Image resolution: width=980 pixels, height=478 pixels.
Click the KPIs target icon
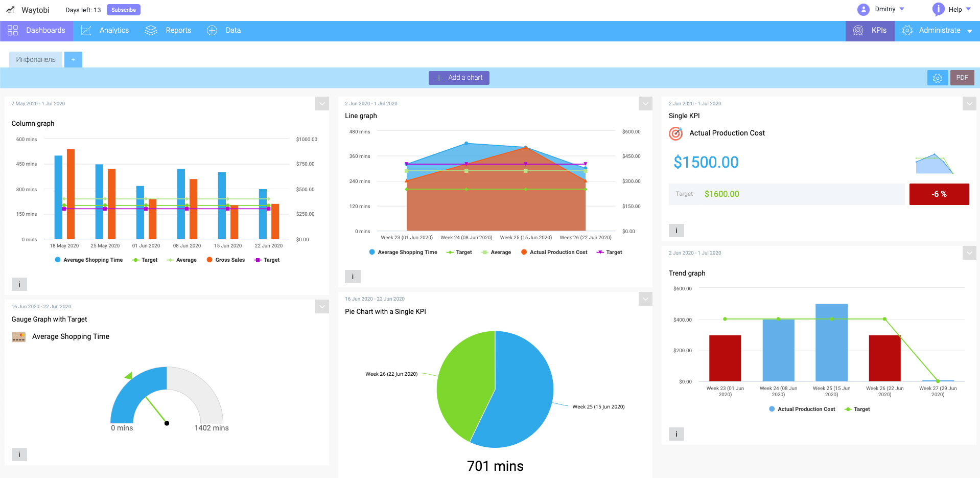(x=858, y=31)
